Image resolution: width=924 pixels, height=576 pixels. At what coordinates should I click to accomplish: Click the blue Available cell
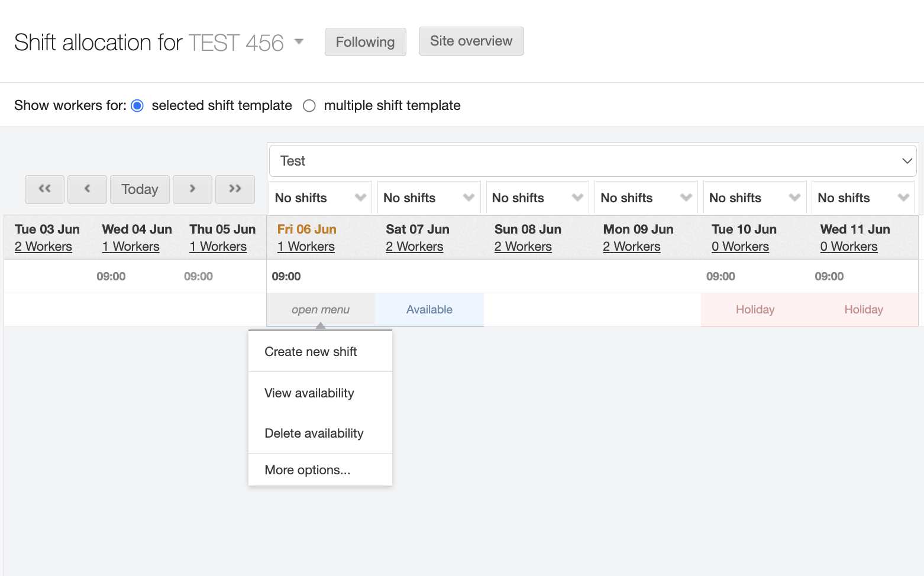(x=429, y=310)
